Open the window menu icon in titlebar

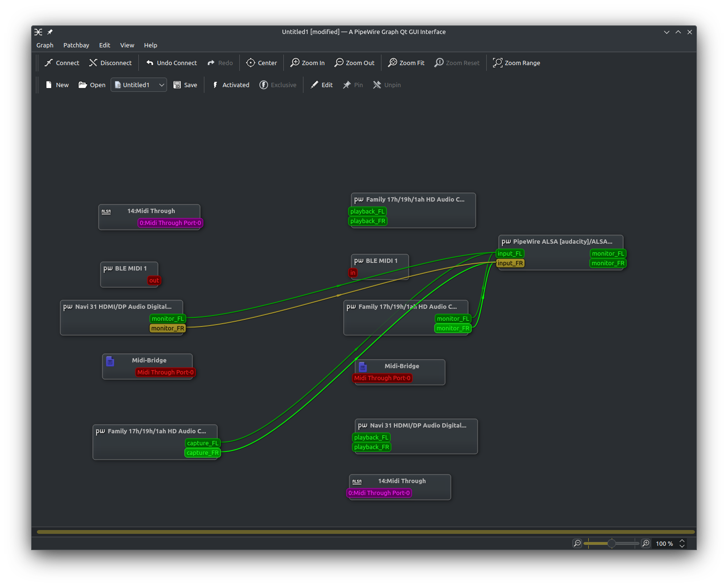(38, 32)
